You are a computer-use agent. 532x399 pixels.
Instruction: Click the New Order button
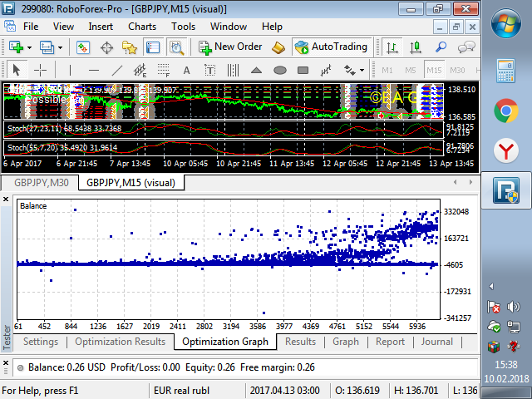[230, 47]
